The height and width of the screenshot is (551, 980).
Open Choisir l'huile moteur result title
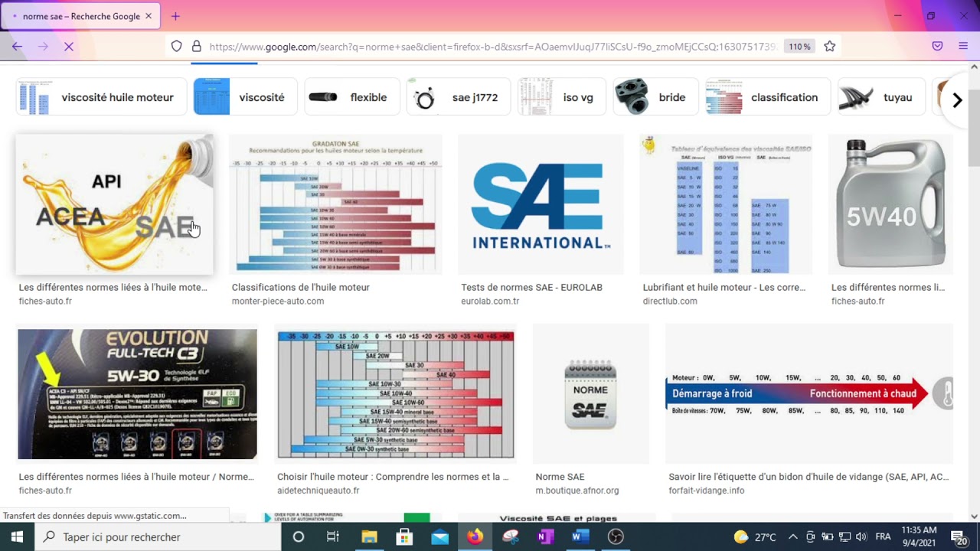[x=393, y=477]
